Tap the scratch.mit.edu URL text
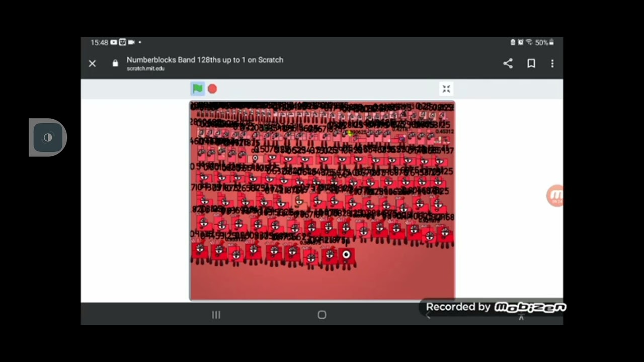Screen dimensions: 644x362 click(x=145, y=68)
